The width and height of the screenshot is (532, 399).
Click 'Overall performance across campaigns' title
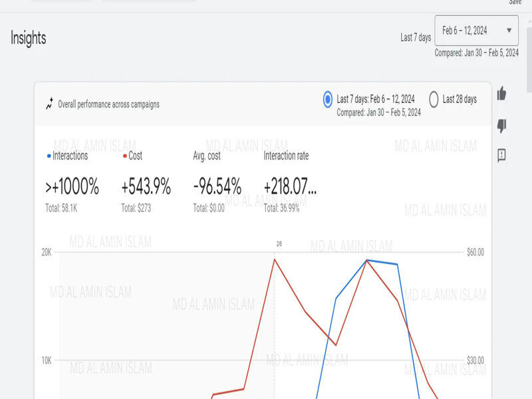coord(108,104)
